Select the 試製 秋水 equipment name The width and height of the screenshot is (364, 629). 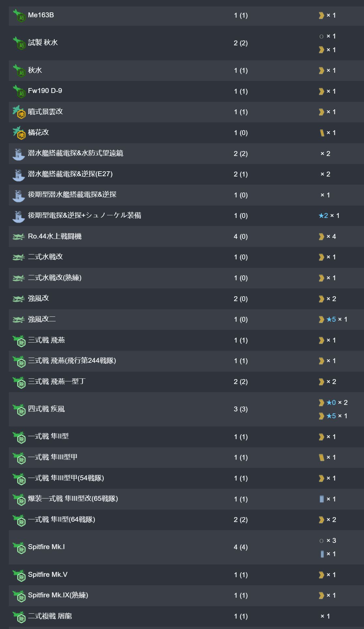point(43,43)
